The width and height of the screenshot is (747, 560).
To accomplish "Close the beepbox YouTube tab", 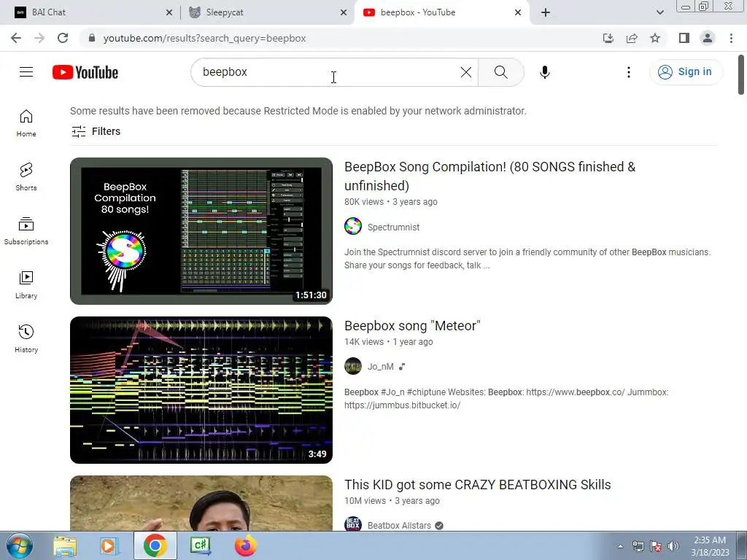I will pyautogui.click(x=518, y=13).
